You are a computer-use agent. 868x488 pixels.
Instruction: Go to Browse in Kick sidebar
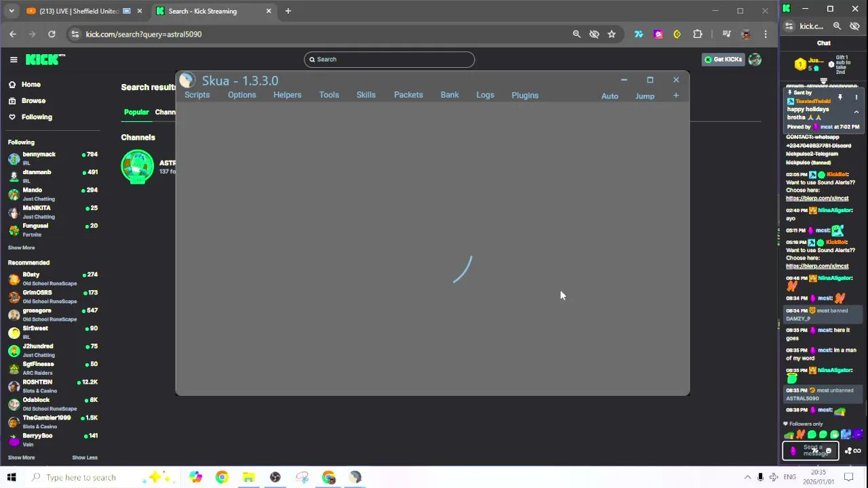click(x=33, y=101)
